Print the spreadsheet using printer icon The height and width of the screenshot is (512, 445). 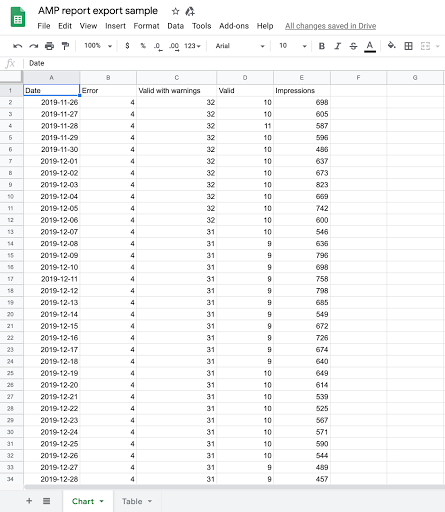(49, 46)
